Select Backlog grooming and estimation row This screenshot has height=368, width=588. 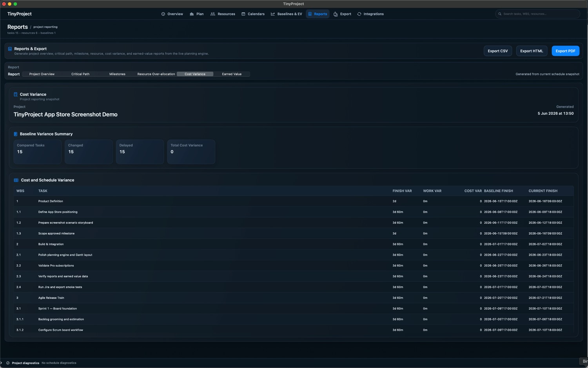click(x=294, y=319)
